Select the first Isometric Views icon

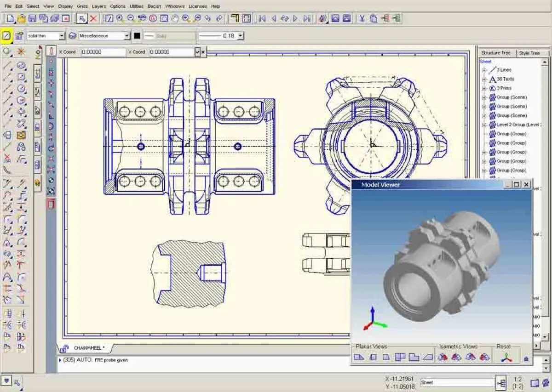(x=443, y=357)
